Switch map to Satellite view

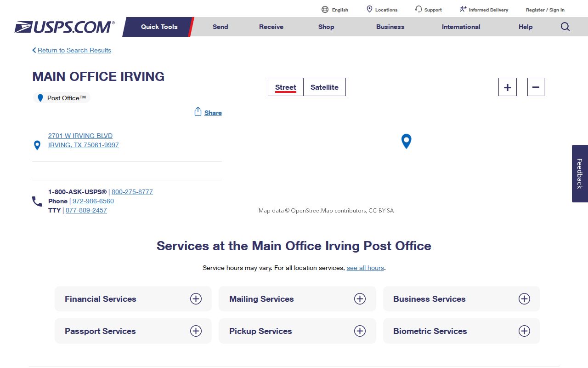click(324, 87)
